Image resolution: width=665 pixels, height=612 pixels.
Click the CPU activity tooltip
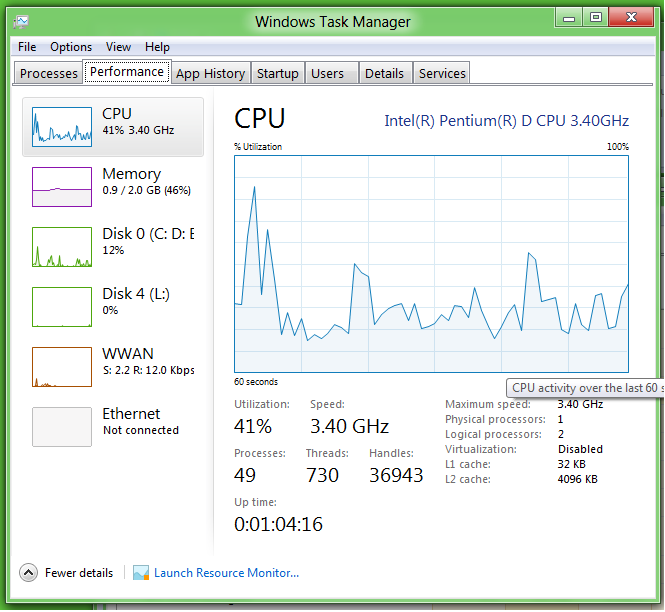click(585, 388)
